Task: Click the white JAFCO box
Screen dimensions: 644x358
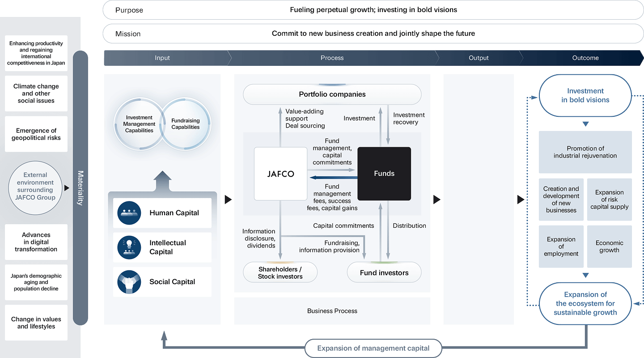Action: [280, 174]
